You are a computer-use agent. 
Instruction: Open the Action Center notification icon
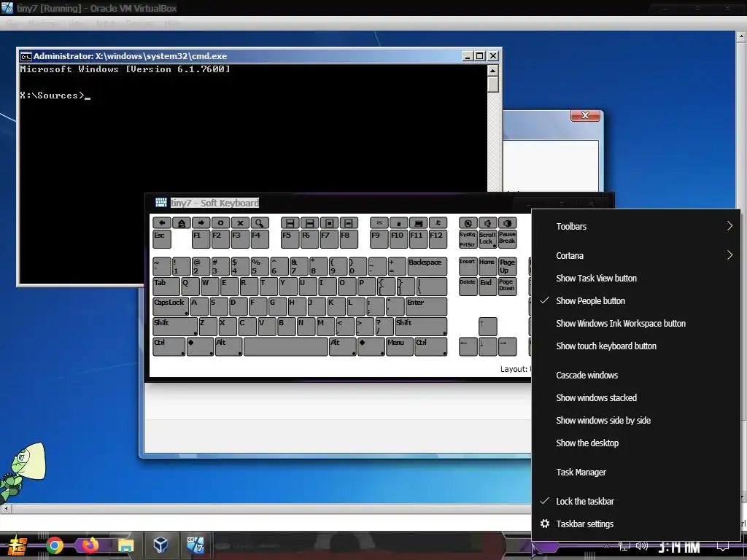pos(723,546)
